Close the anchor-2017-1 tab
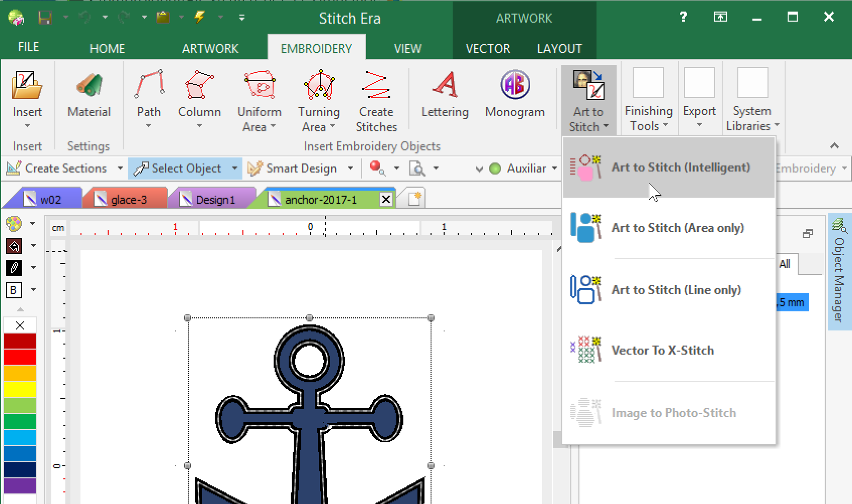Screen dimensions: 852x504 pyautogui.click(x=386, y=199)
